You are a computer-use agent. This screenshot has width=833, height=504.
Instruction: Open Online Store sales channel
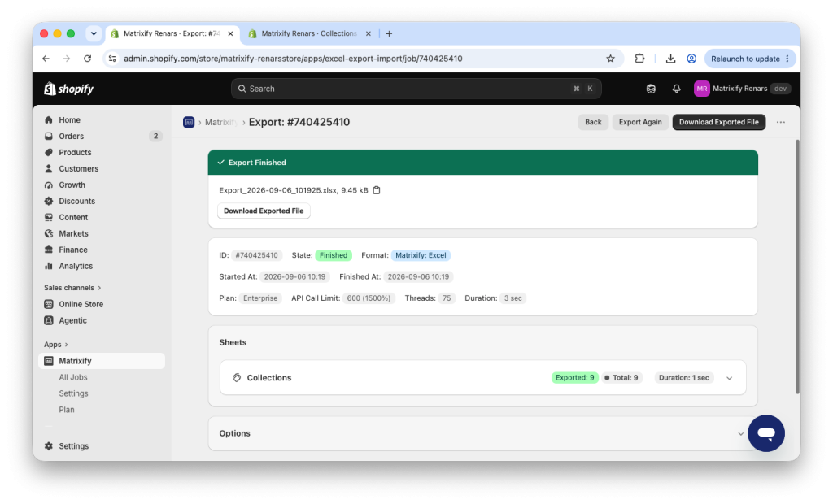point(81,304)
